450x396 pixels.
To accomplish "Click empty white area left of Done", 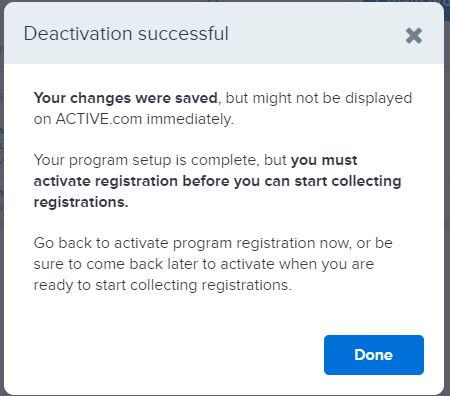I will tap(167, 355).
